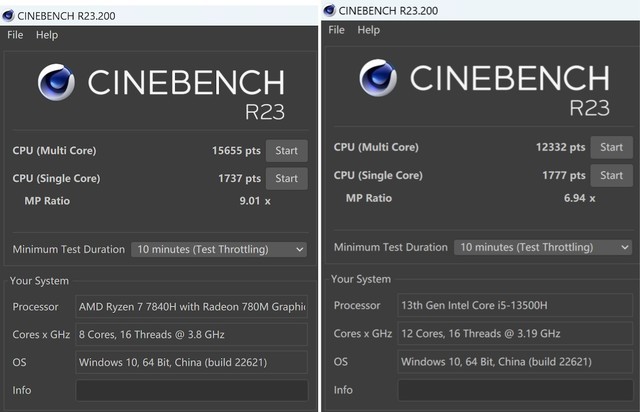The width and height of the screenshot is (640, 412).
Task: Expand Minimum Test Duration dropdown in left window
Action: click(x=219, y=250)
